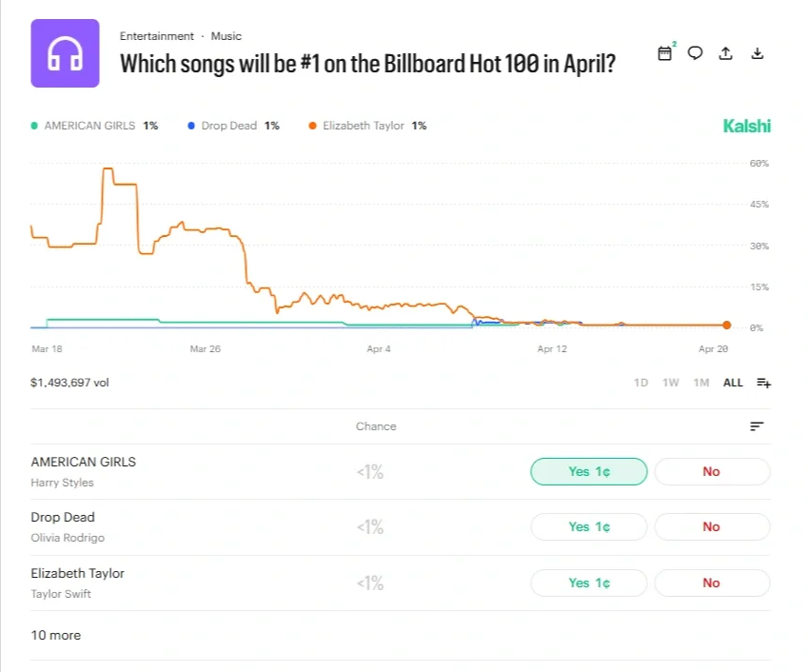Switch chart range to 1D
The width and height of the screenshot is (809, 672).
point(641,382)
